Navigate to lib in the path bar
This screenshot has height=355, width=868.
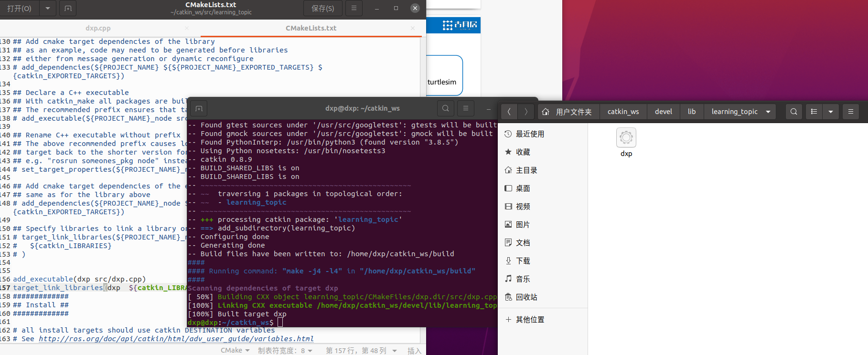pos(692,112)
